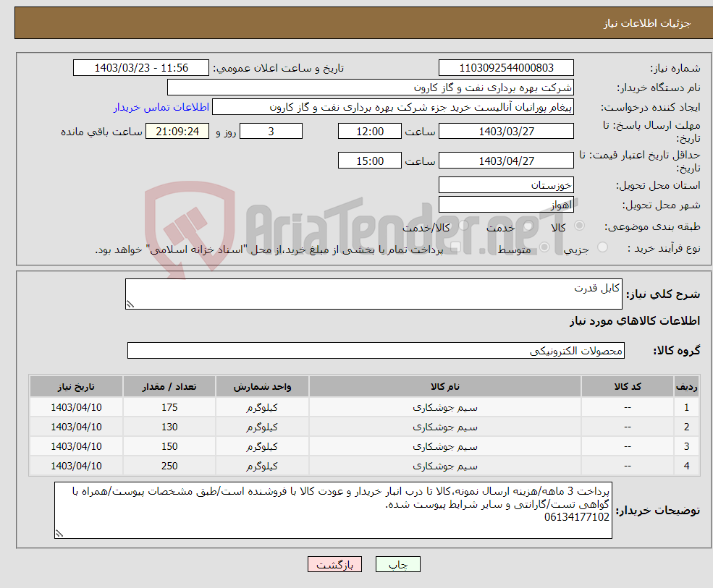Screen dimensions: 713x588
Task: Click the product group field محصولات الکترونیکی
Action: click(376, 350)
